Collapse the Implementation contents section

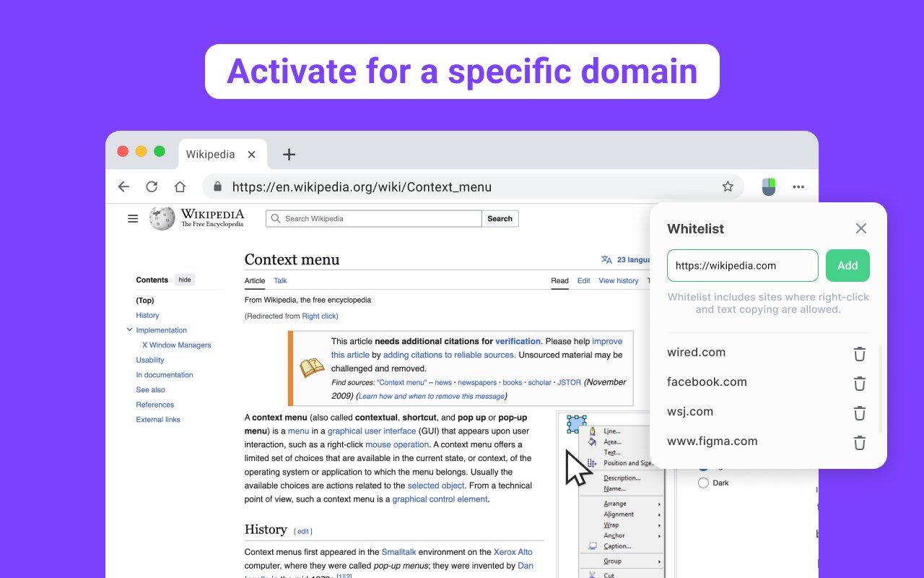(x=130, y=329)
